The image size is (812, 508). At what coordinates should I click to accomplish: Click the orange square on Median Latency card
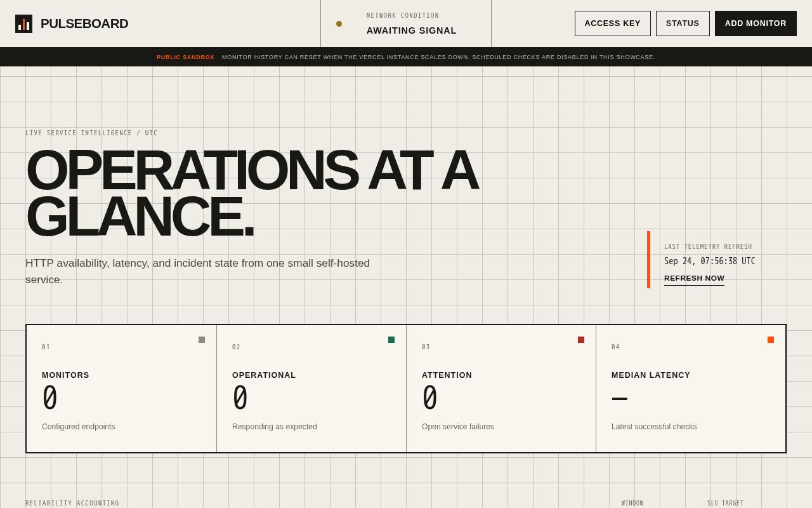click(771, 340)
